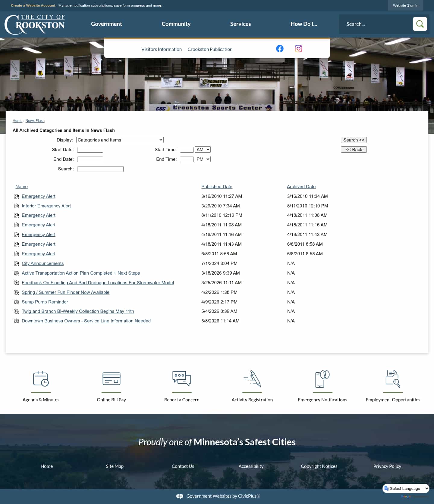Open Twig and Branch Bi-Weekly Collection item
This screenshot has height=504, width=434.
(78, 311)
